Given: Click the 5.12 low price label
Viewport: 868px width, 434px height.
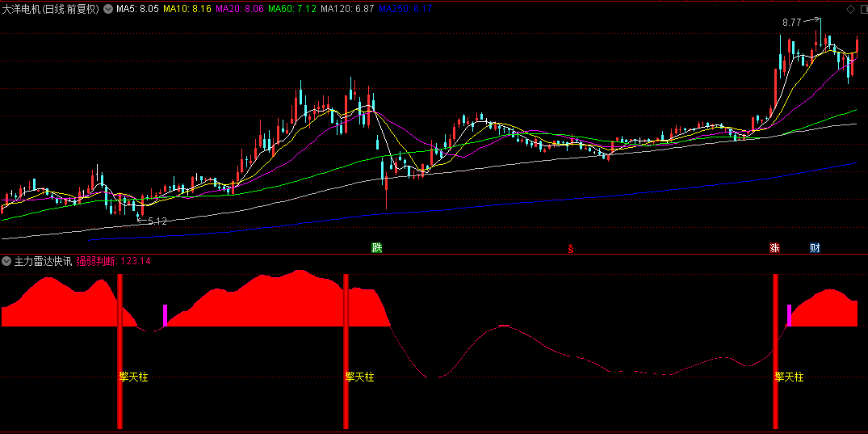Looking at the screenshot, I should tap(157, 221).
